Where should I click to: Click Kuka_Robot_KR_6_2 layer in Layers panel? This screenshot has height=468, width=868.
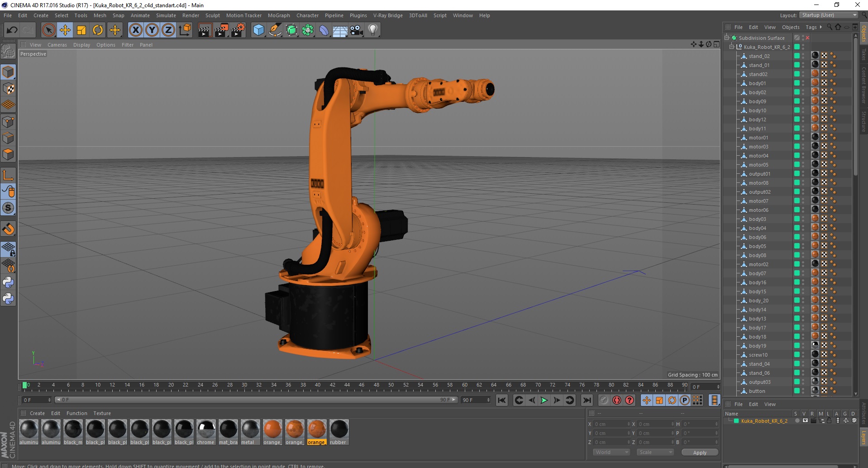pyautogui.click(x=764, y=421)
